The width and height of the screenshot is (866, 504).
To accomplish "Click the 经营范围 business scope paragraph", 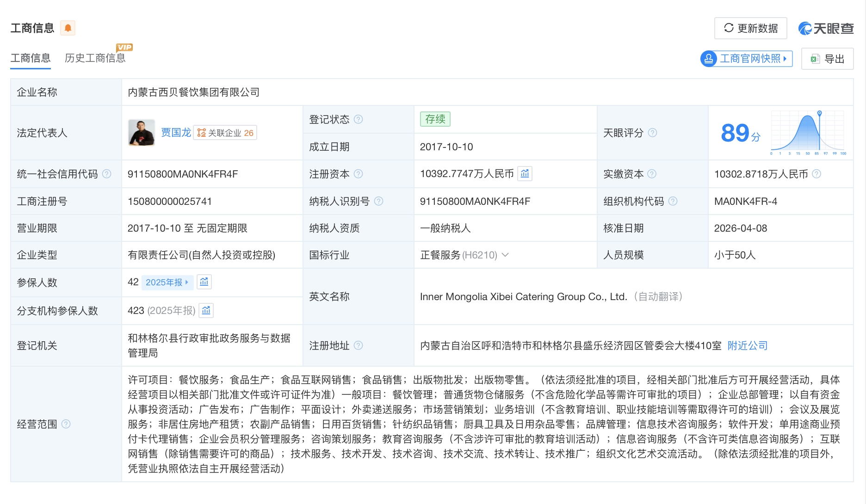I will click(x=484, y=424).
